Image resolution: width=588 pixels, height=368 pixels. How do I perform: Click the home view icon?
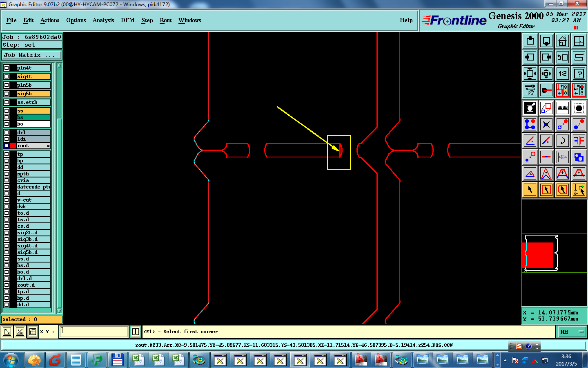(563, 41)
